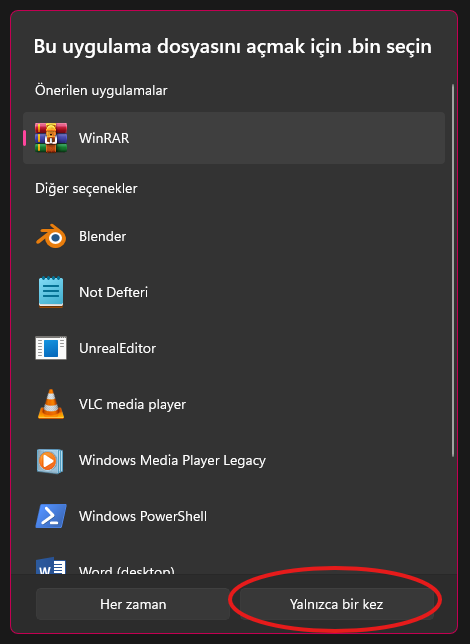Click the "Windows PowerShell" text
This screenshot has height=644, width=470.
143,516
